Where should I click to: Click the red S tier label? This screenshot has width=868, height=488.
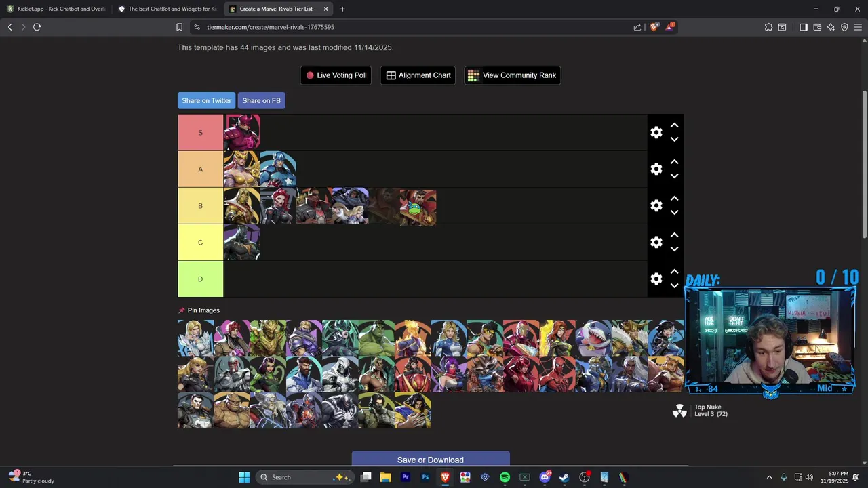pyautogui.click(x=200, y=133)
